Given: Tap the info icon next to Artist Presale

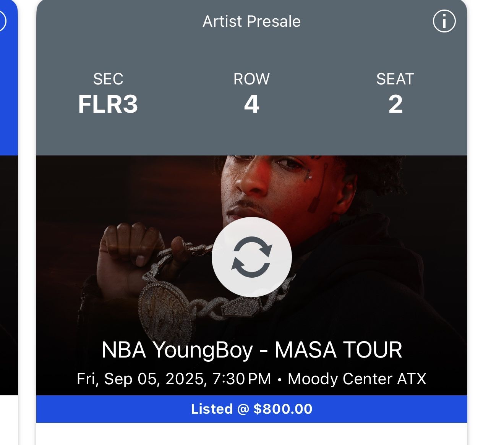Looking at the screenshot, I should click(444, 22).
